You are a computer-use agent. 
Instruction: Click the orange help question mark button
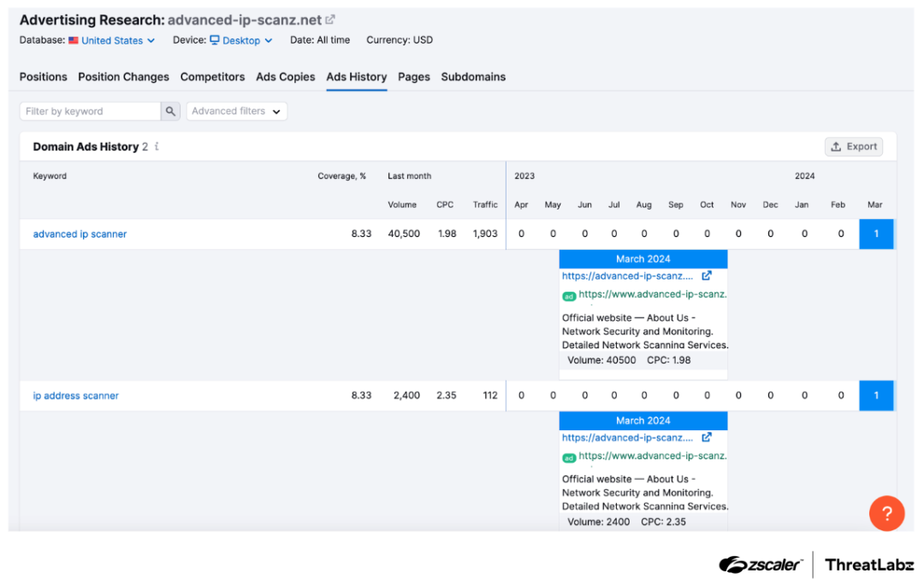tap(886, 513)
